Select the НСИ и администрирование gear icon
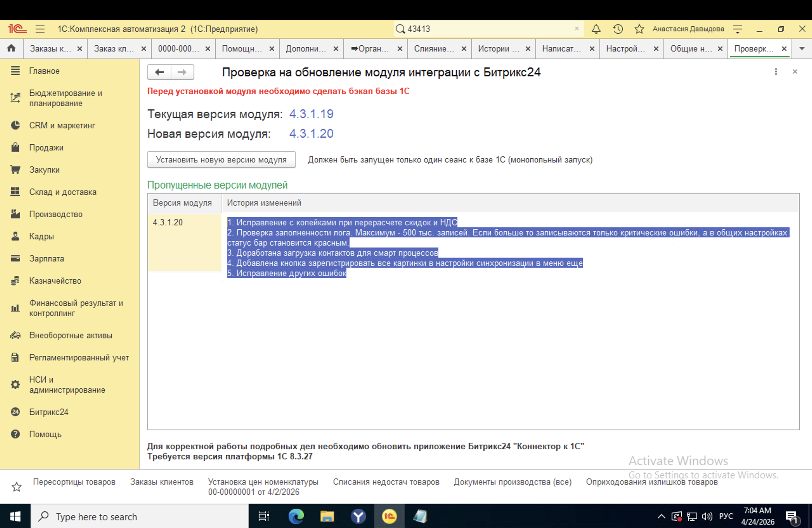The height and width of the screenshot is (528, 812). click(15, 385)
